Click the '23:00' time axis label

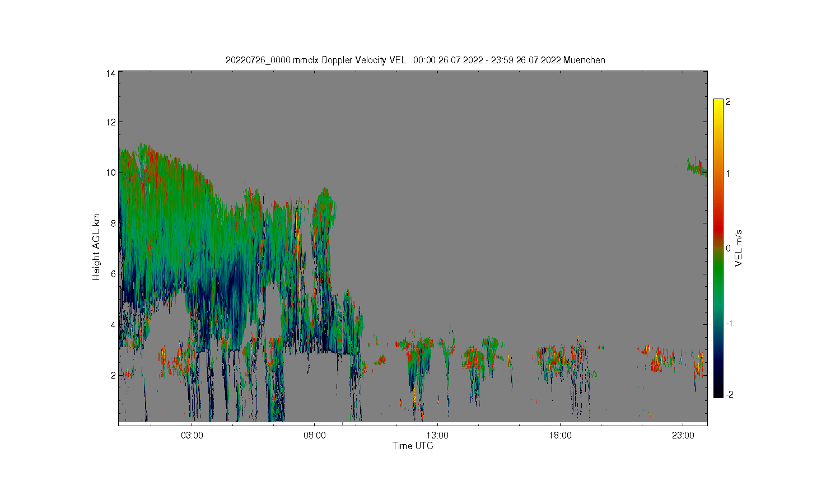[683, 436]
